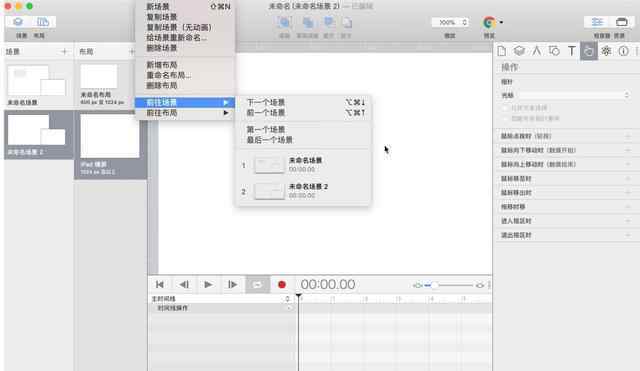Go to scene 2 未命名场景 2 in submenu

(304, 191)
